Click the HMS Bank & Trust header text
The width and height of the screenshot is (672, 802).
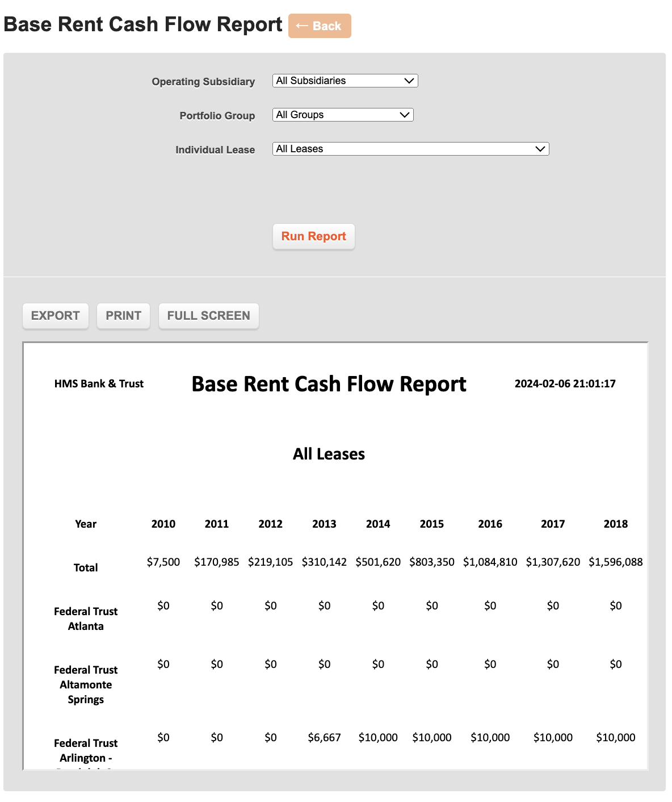click(99, 383)
